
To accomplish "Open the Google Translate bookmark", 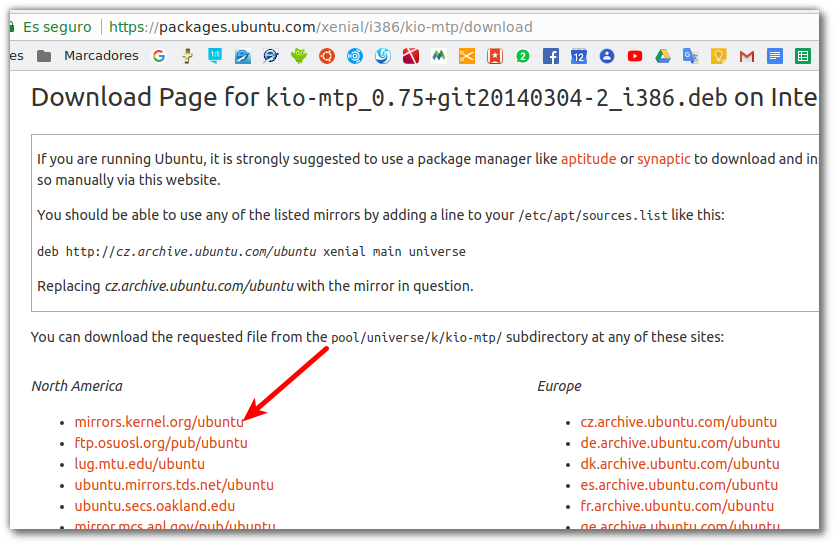I will [691, 56].
